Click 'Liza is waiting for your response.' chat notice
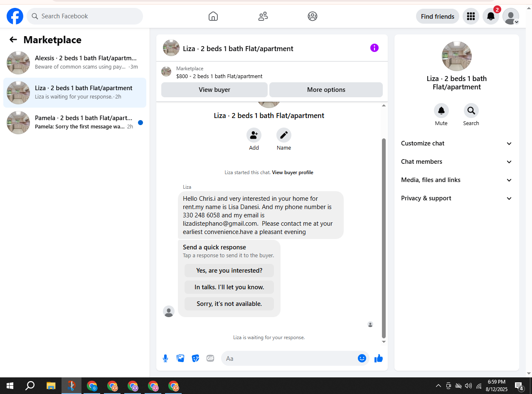Screen dimensions: 532x394 (269, 337)
